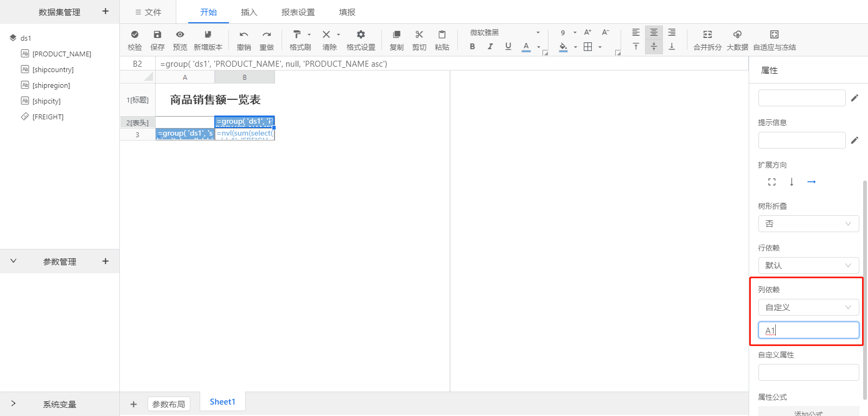Click the 合并拆分 merge split icon
868x416 pixels.
point(707,34)
